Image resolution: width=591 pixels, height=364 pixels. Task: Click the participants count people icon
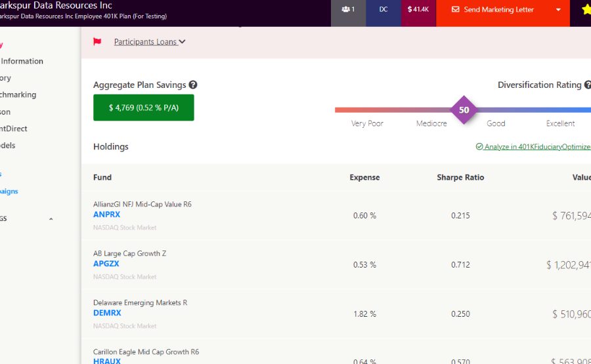click(x=345, y=10)
